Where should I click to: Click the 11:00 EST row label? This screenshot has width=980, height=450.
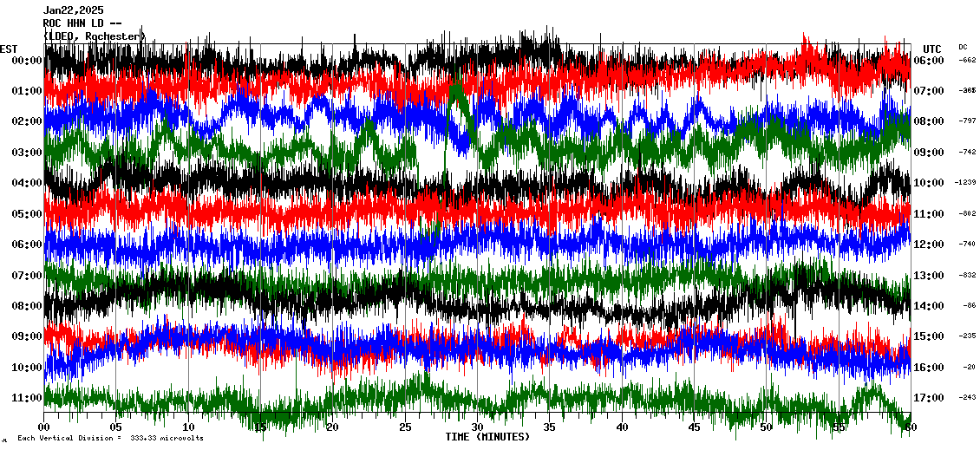(x=26, y=398)
